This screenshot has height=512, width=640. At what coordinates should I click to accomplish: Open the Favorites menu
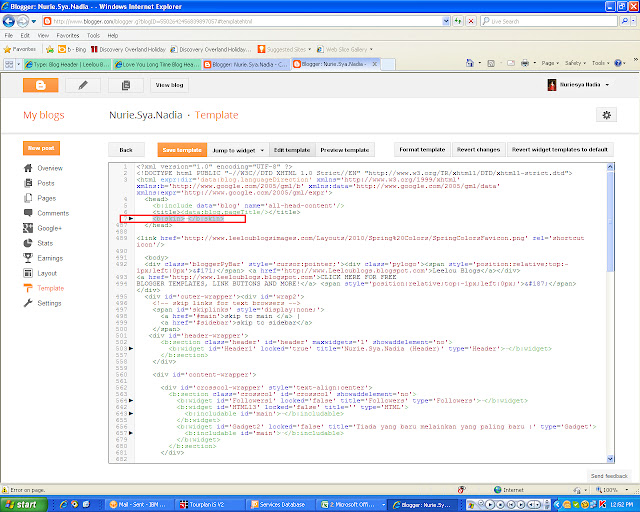pyautogui.click(x=68, y=36)
